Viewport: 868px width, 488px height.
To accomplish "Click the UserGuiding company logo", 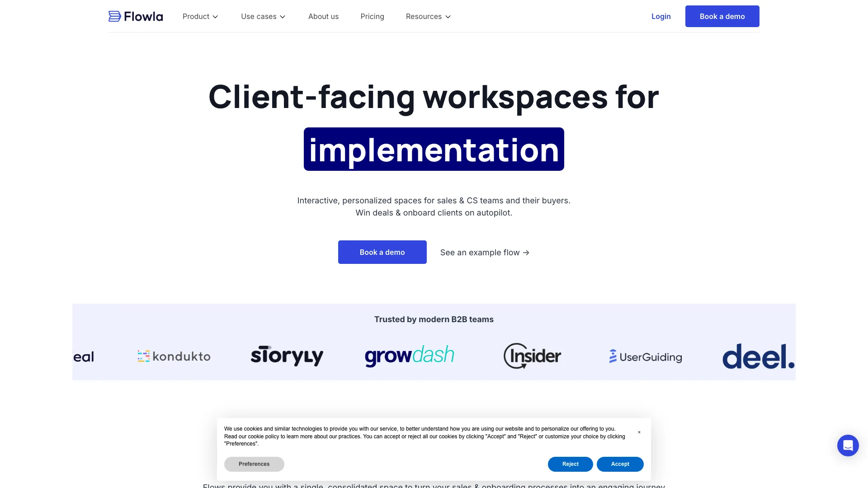I will 646,357.
